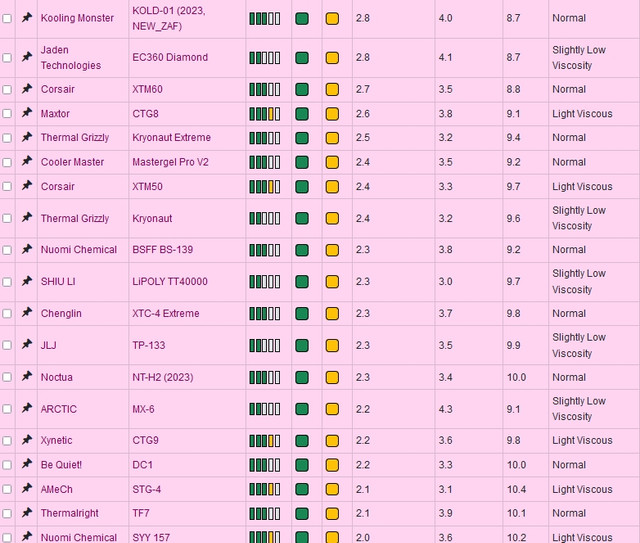Open the ARCTIC MX-6 product link
This screenshot has width=640, height=543.
[143, 409]
